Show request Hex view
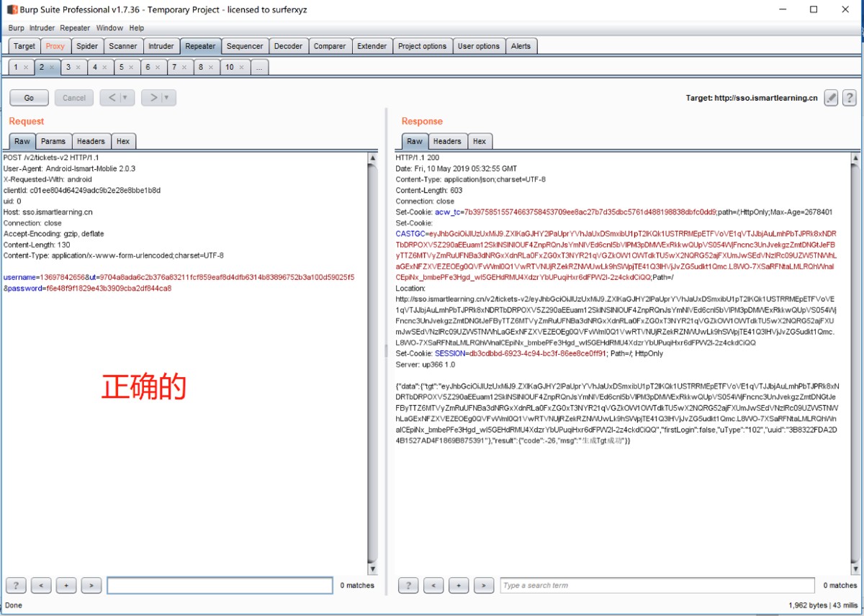The height and width of the screenshot is (616, 864). (123, 141)
